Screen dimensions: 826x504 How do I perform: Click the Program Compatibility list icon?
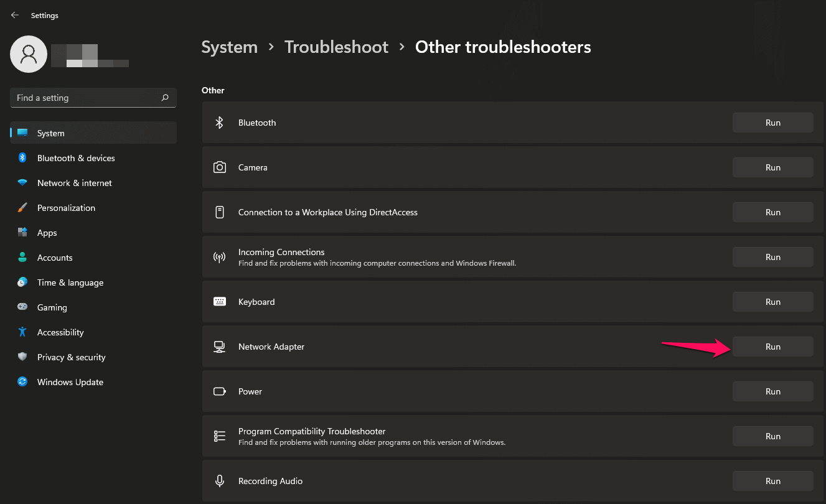coord(220,436)
